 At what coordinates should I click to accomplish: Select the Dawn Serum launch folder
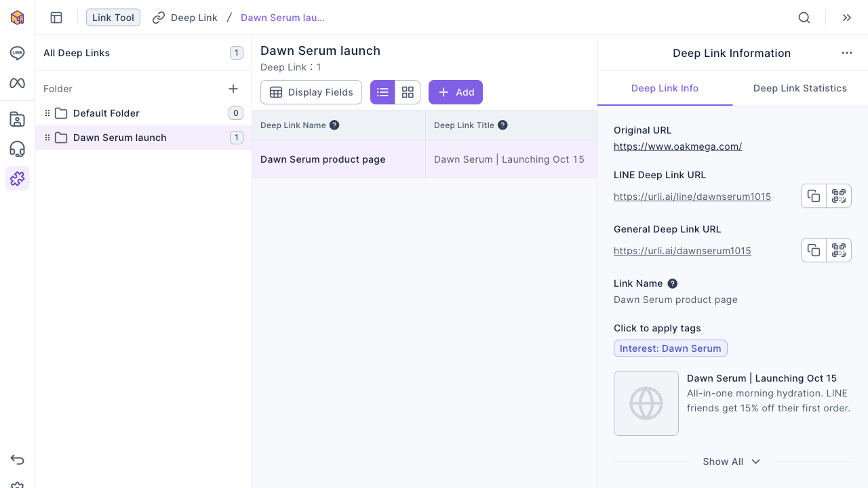click(143, 138)
